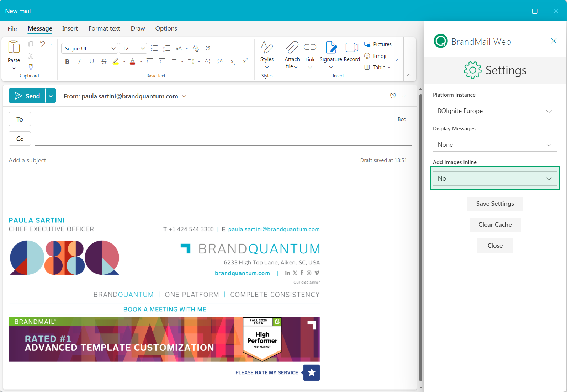Click the Format Painter icon
This screenshot has height=392, width=567.
31,67
